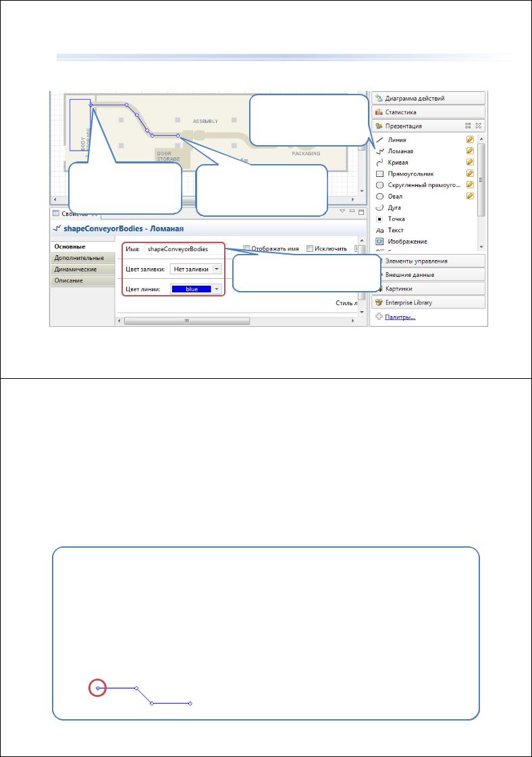532x757 pixels.
Task: Activate pencil drawing mode beside Ломаная
Action: 470,151
